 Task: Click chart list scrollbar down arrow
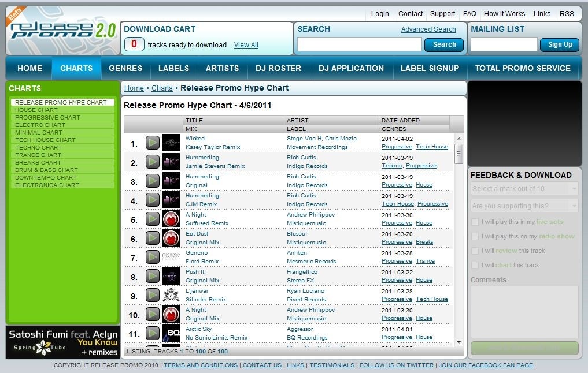[459, 342]
